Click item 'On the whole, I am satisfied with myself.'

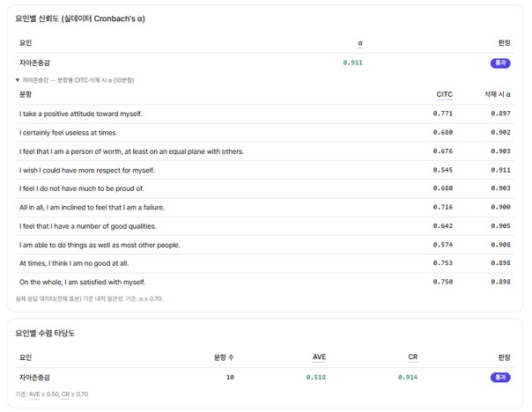83,282
